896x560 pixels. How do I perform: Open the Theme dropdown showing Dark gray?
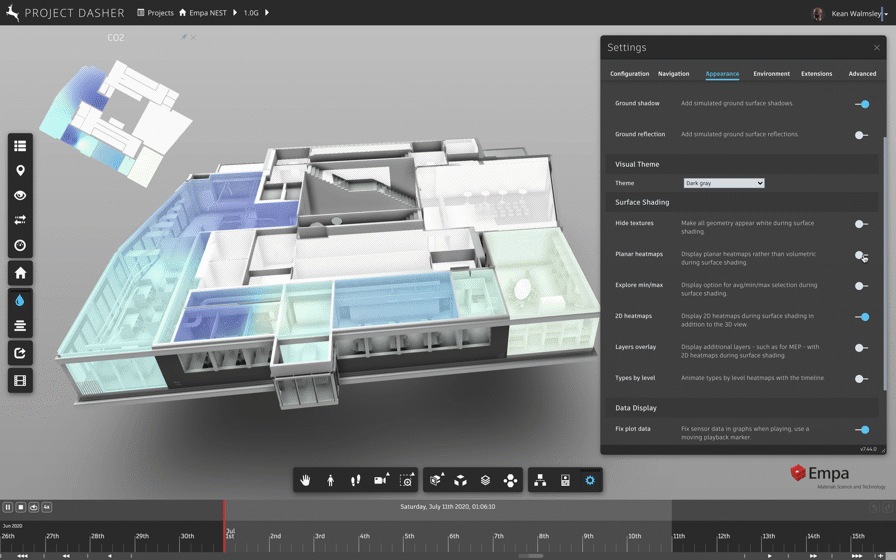coord(723,183)
